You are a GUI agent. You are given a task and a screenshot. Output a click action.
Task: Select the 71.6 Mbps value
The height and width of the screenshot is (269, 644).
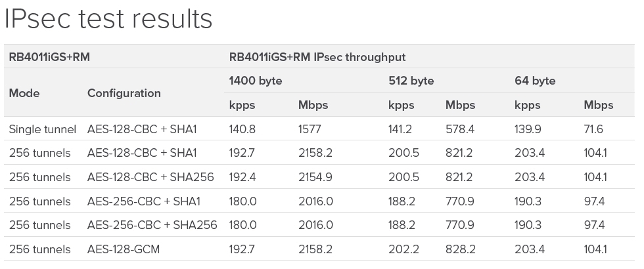point(595,129)
